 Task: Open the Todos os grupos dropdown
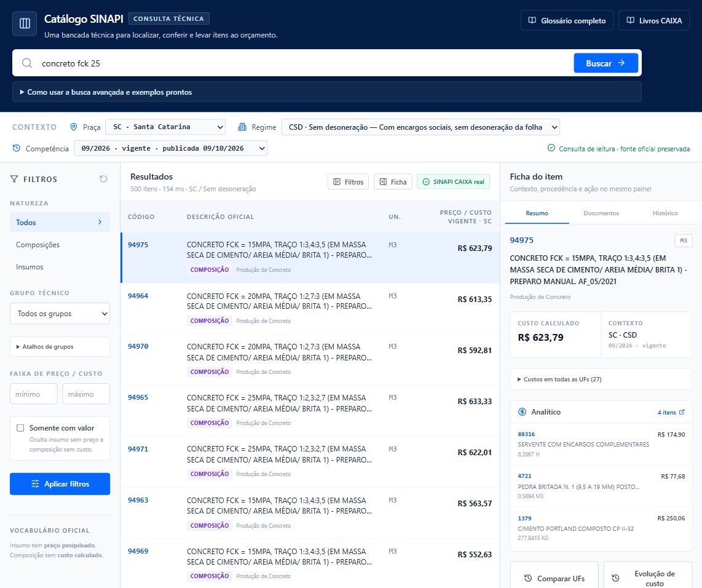[60, 314]
